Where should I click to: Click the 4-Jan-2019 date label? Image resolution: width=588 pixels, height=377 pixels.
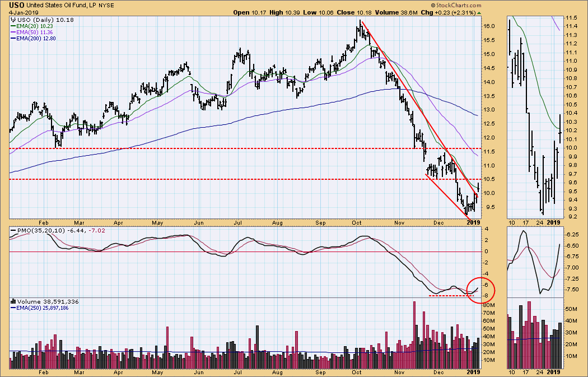24,13
